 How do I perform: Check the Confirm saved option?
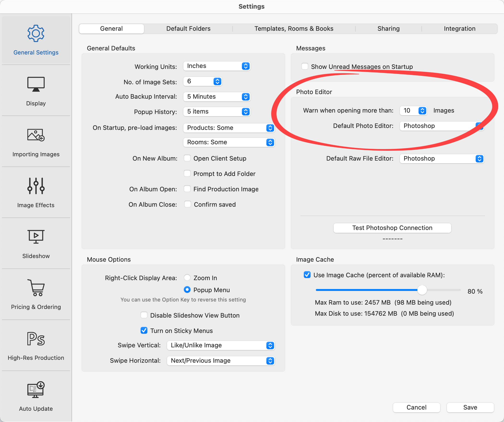[188, 204]
